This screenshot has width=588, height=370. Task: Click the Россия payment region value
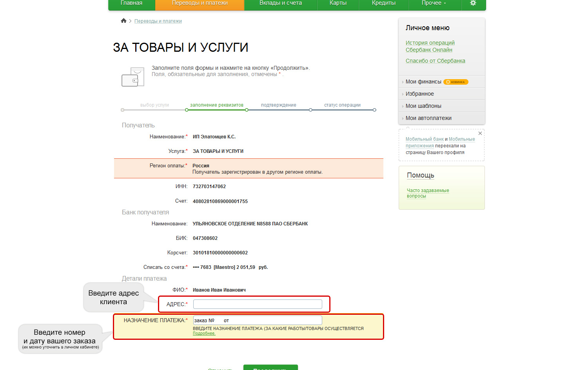point(201,166)
